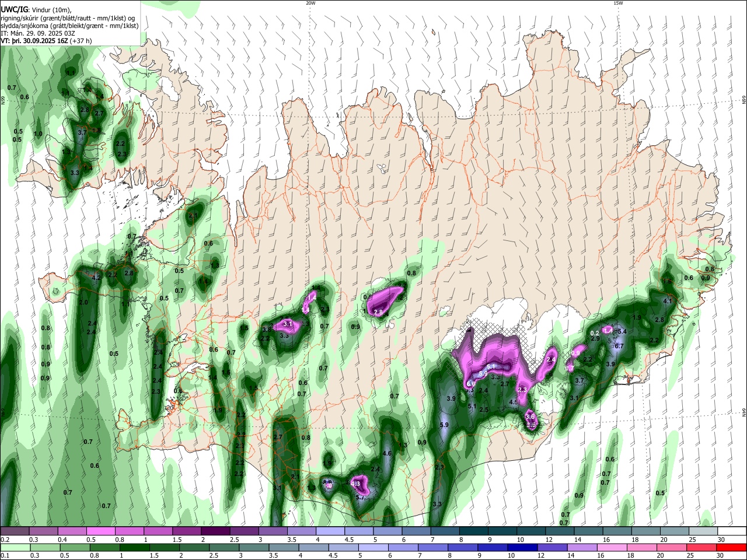Click the 15W longitude label
The width and height of the screenshot is (747, 560).
(618, 3)
